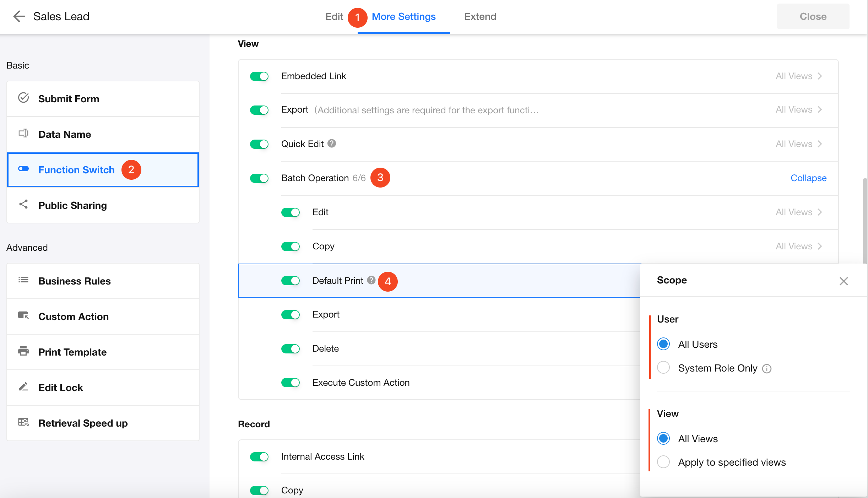Toggle the batch Delete switch off

click(291, 349)
